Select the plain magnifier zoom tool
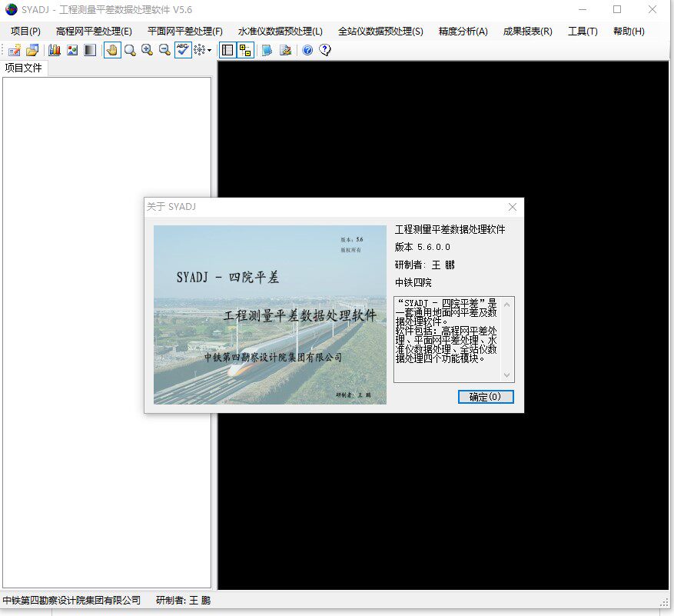Viewport: 674px width, 616px height. click(130, 50)
